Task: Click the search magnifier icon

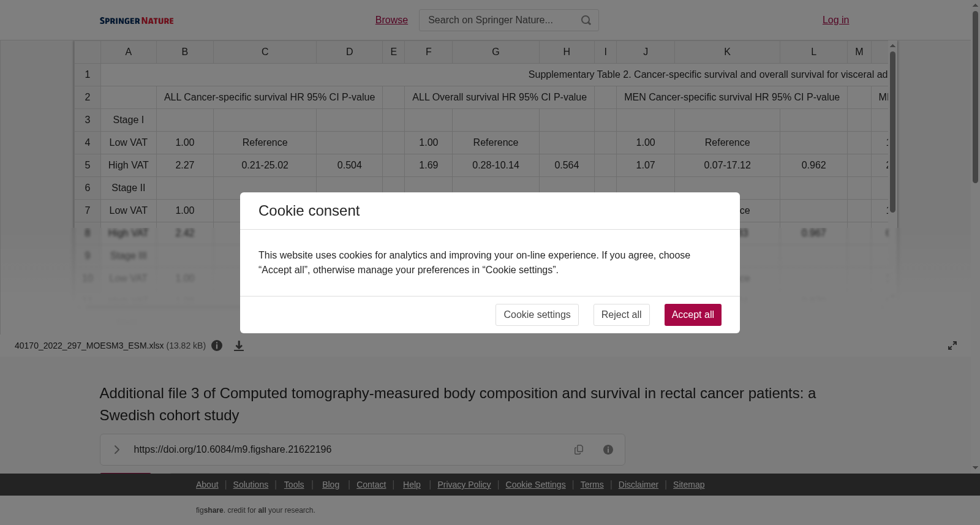Action: coord(586,20)
